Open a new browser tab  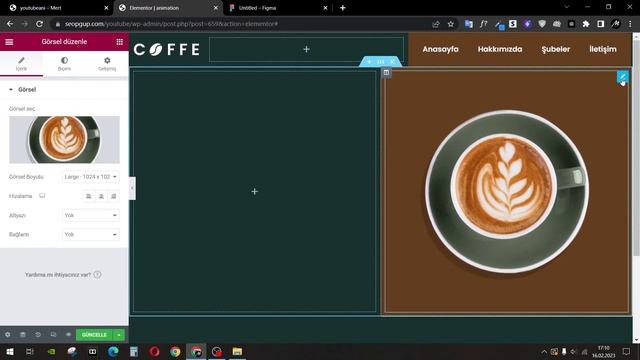click(x=342, y=8)
